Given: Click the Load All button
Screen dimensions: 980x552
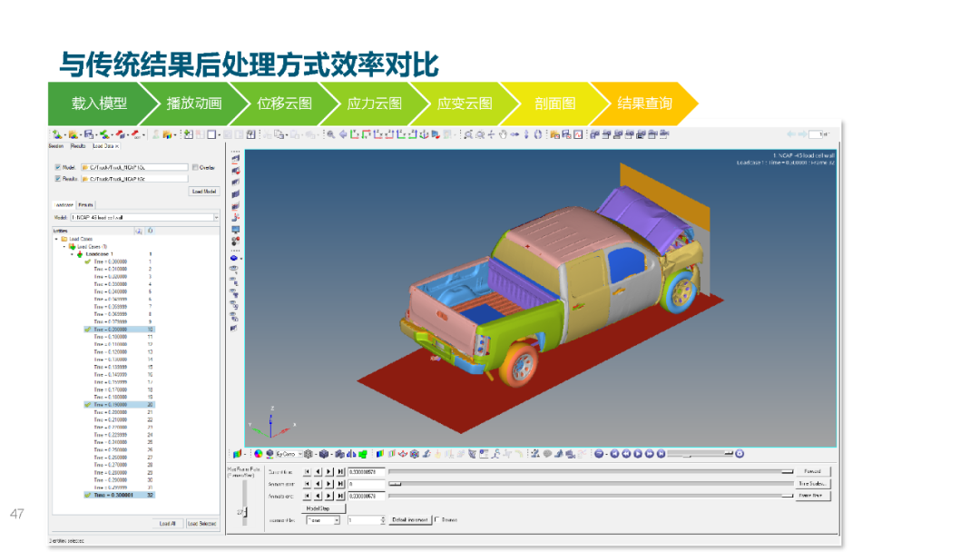Looking at the screenshot, I should coord(168,523).
